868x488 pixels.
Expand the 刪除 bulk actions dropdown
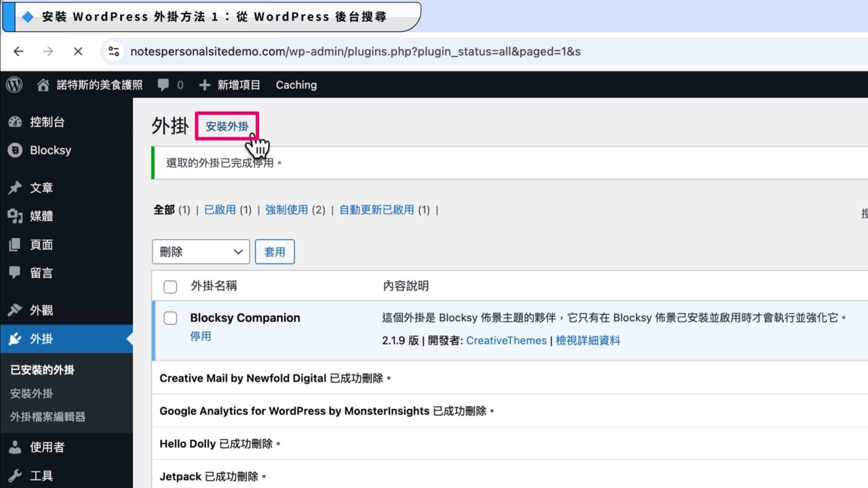click(x=201, y=251)
